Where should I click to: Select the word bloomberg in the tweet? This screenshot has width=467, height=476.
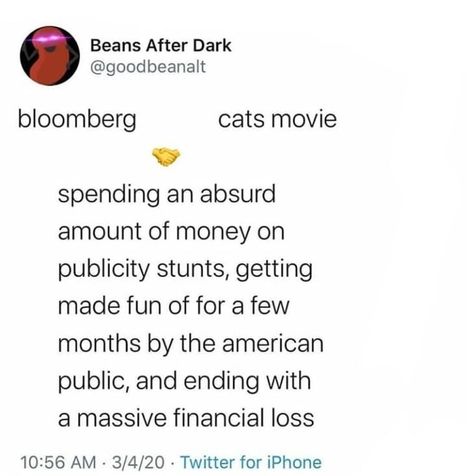point(77,119)
